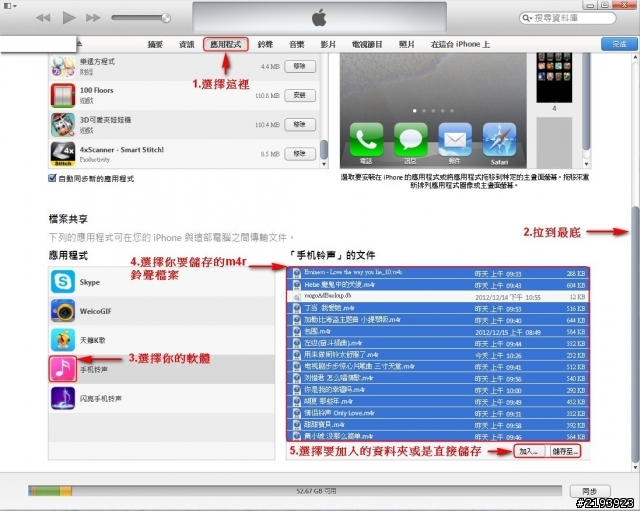Click the 3D可愛夾娃娃機 app icon
The image size is (640, 511).
(63, 125)
